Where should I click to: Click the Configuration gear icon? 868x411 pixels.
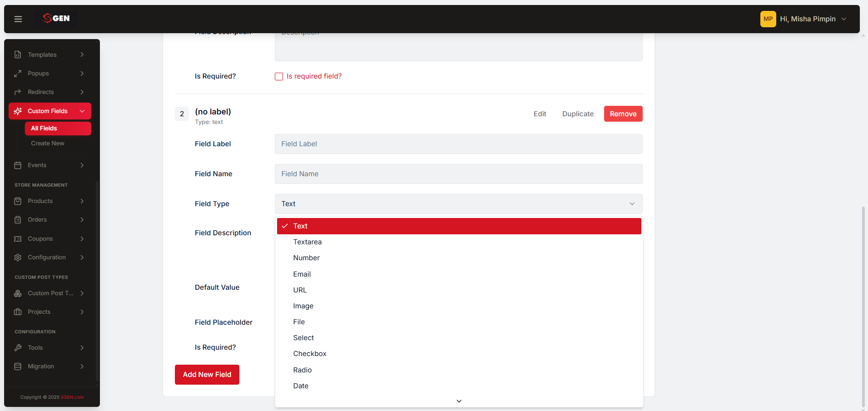click(x=18, y=257)
